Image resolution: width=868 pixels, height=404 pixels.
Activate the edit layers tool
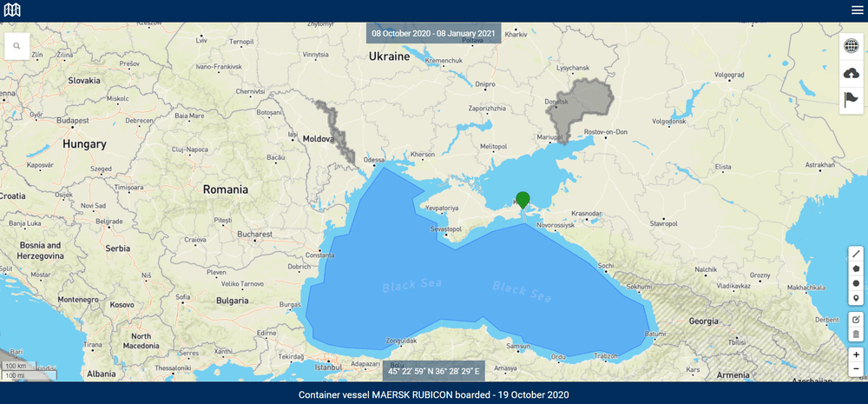(x=857, y=319)
